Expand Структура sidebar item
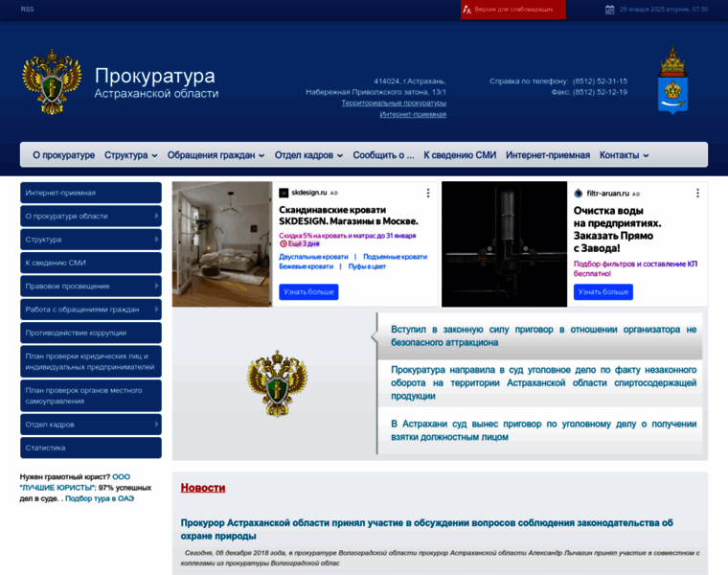Viewport: 728px width, 575px height. 91,240
